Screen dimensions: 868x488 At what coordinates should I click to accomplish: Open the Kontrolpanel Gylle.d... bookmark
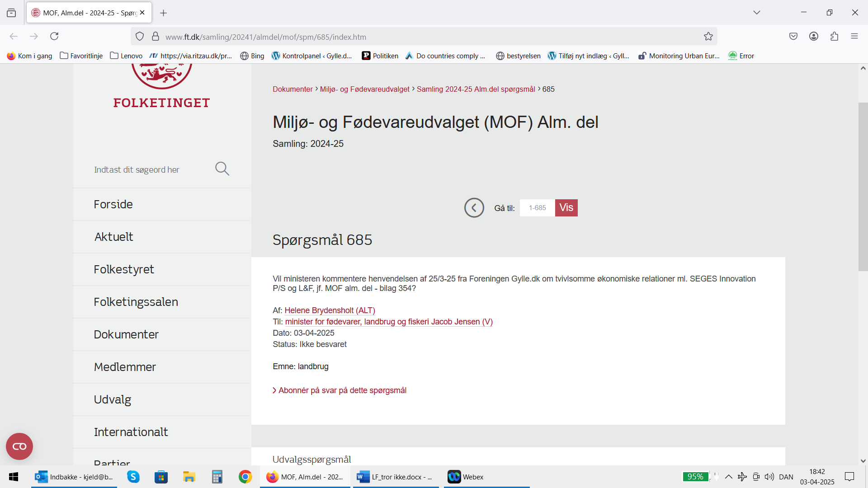click(311, 56)
